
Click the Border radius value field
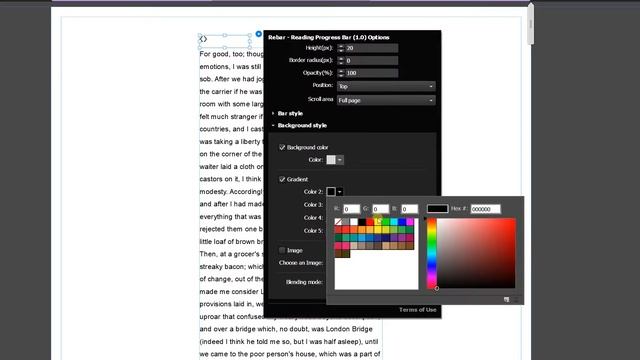(x=371, y=60)
